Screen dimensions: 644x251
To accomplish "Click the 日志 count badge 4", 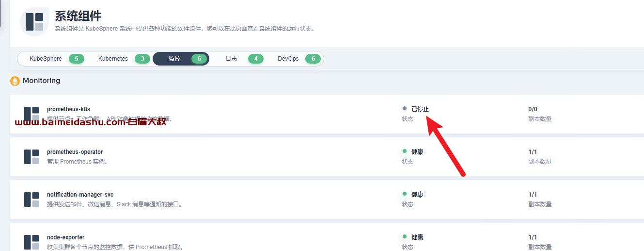I will [256, 59].
